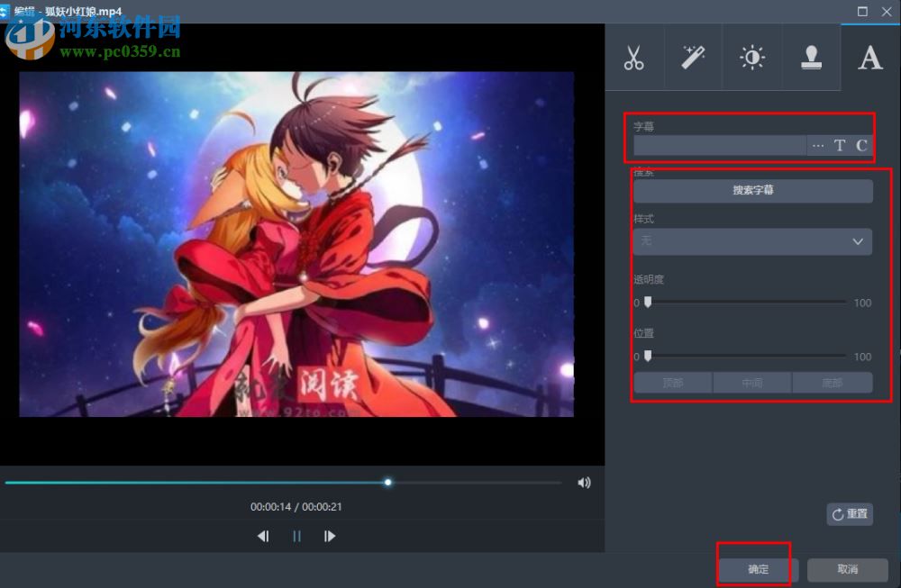Open subtitle color C icon
The height and width of the screenshot is (588, 901).
[861, 146]
